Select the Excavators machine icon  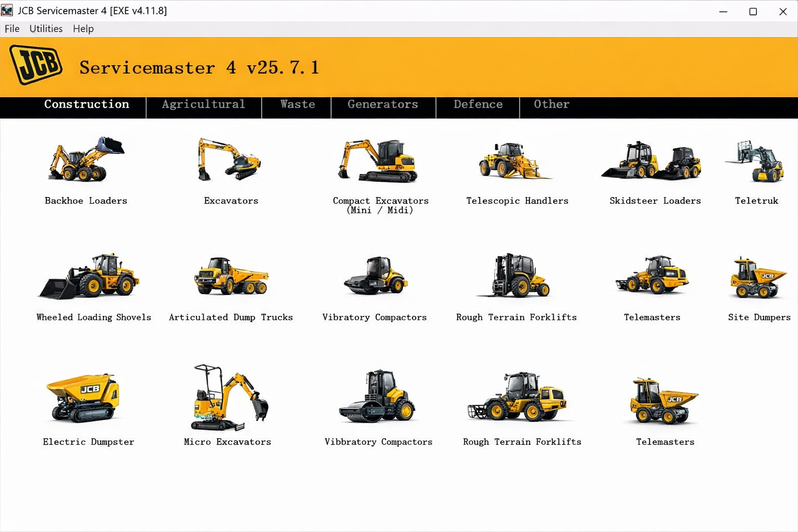230,160
